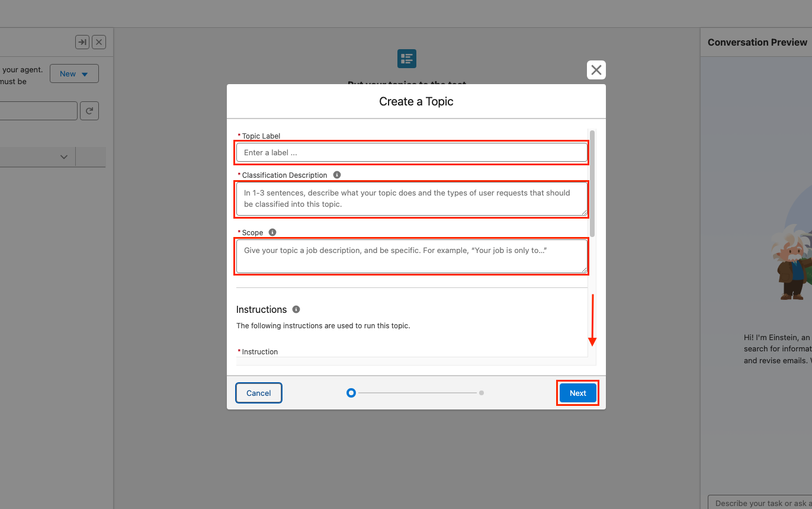
Task: Close the Create a Topic dialog
Action: point(596,70)
